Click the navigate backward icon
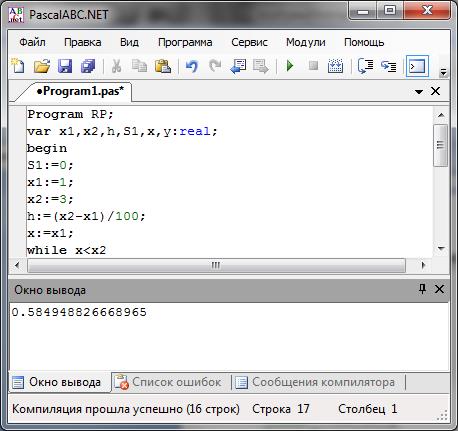 click(238, 66)
